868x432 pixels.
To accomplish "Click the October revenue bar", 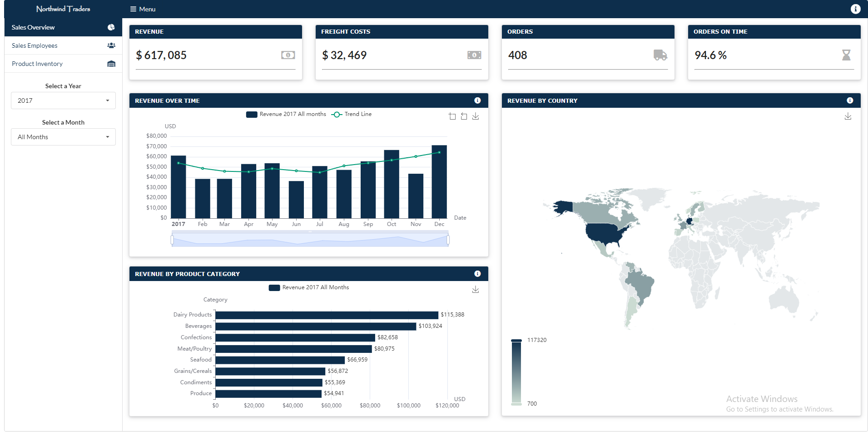I will coord(392,184).
